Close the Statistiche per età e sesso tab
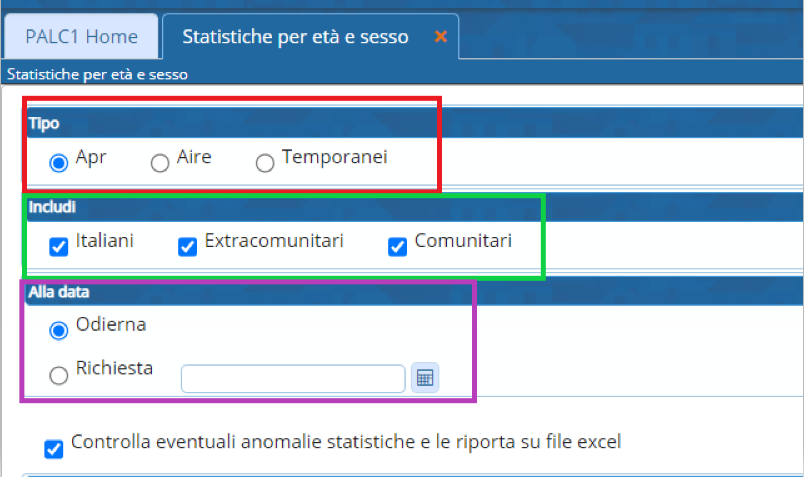804x477 pixels. tap(439, 37)
